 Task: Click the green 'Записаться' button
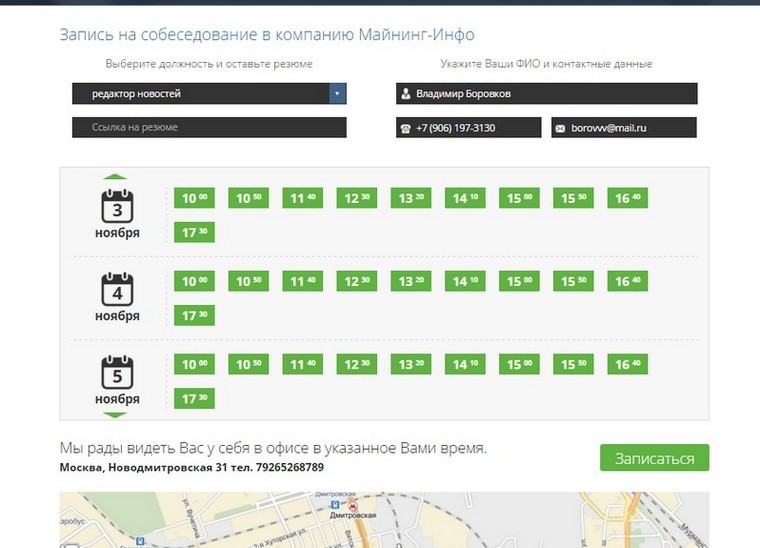654,457
